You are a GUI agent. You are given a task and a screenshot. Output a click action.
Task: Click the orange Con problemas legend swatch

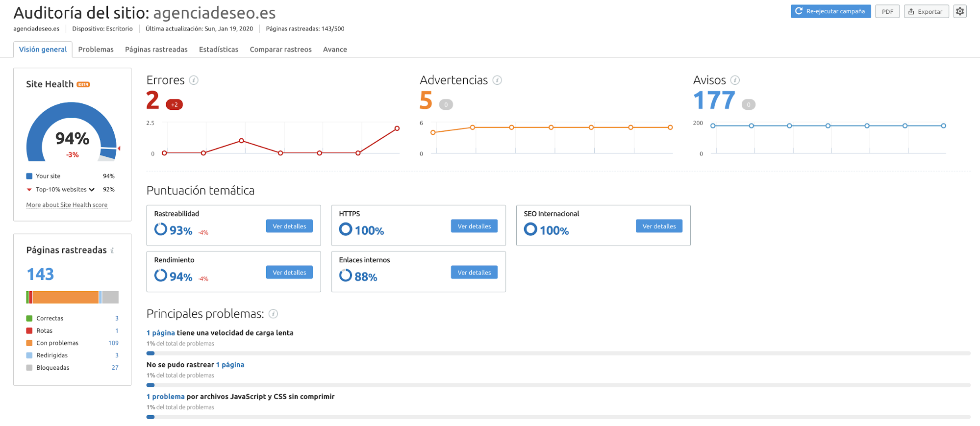[29, 343]
